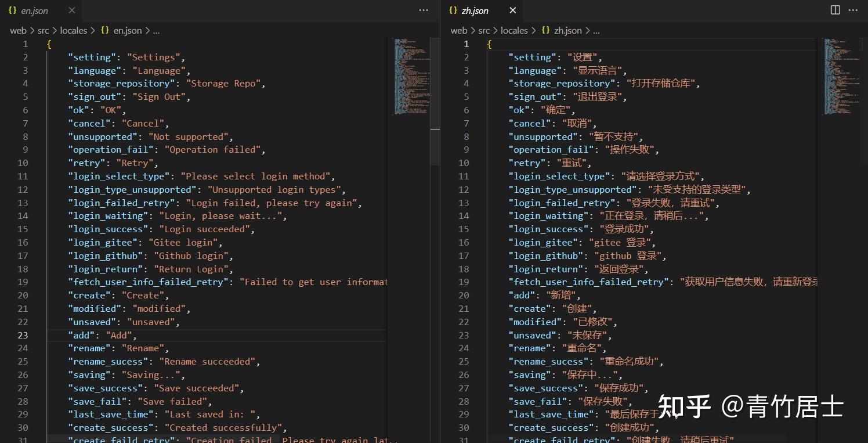Click the JSON icon on the en.json tab

pos(13,10)
